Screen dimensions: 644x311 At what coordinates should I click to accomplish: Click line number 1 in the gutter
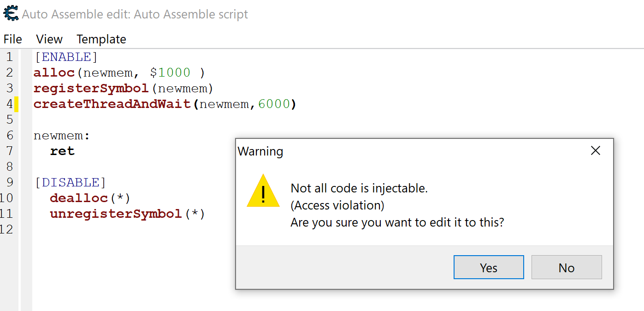point(9,57)
